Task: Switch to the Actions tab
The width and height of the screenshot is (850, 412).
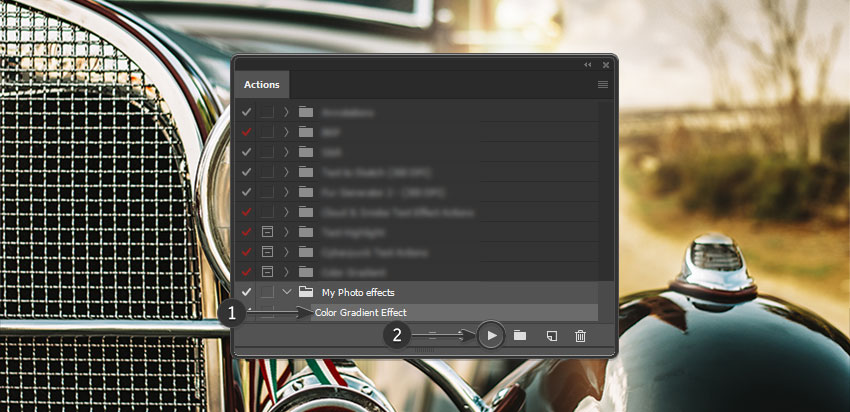Action: tap(262, 85)
